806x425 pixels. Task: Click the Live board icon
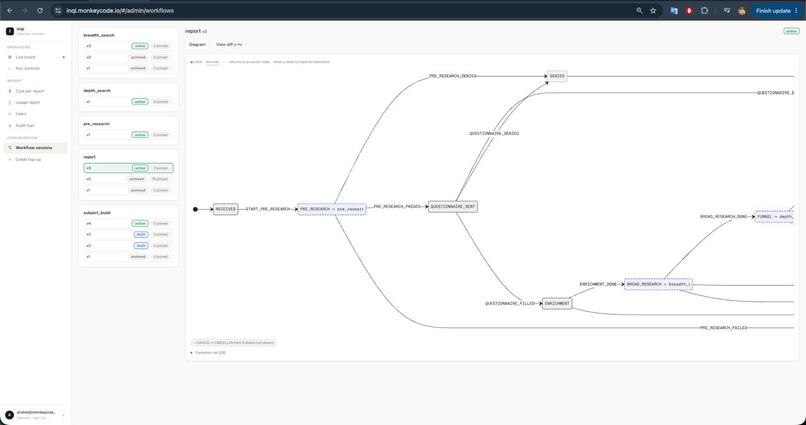tap(10, 57)
